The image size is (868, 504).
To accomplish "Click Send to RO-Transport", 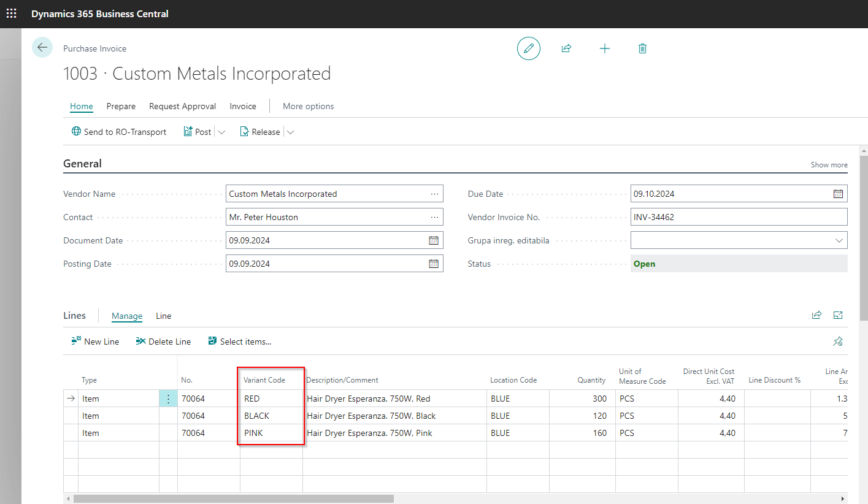I will pyautogui.click(x=119, y=132).
